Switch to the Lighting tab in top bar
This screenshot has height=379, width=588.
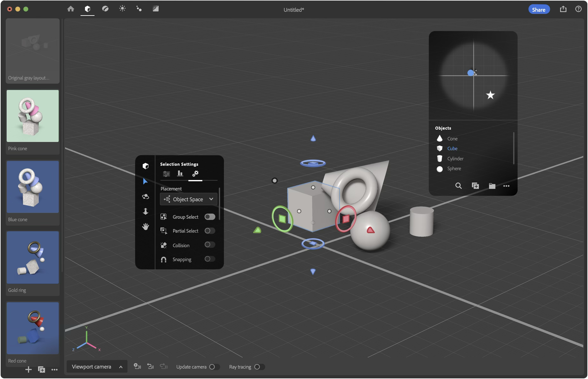click(122, 9)
